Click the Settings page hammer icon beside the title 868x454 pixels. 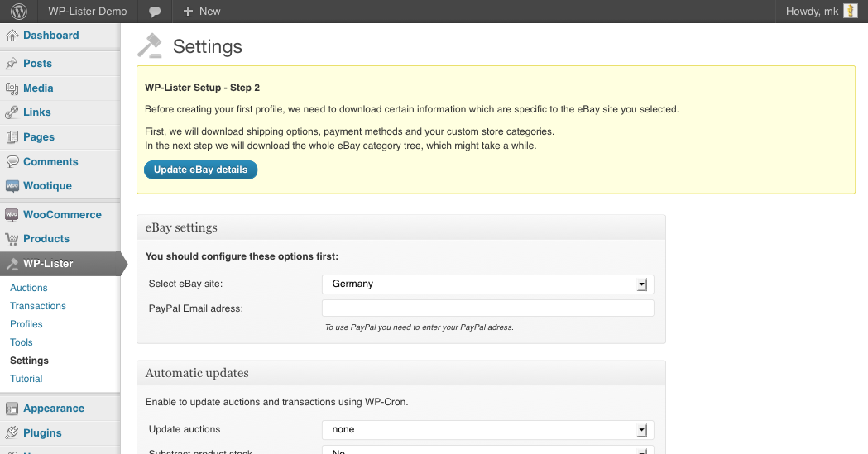pyautogui.click(x=150, y=46)
